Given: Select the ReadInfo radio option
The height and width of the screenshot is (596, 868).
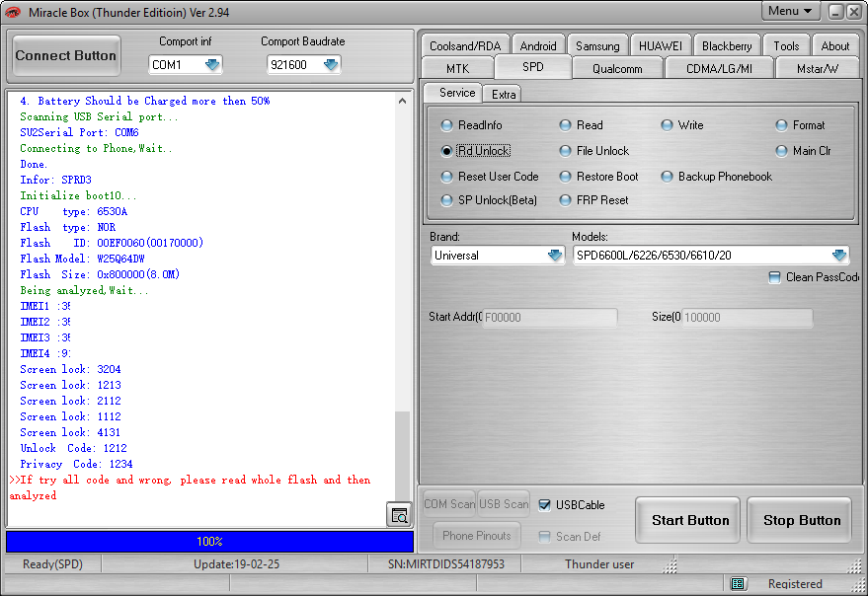Looking at the screenshot, I should point(472,125).
